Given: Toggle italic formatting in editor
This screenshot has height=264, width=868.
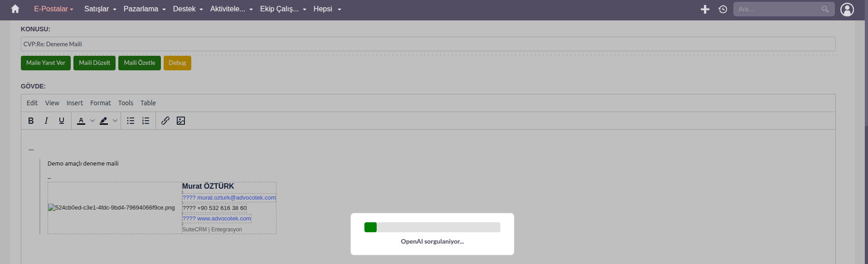Looking at the screenshot, I should click(x=46, y=121).
